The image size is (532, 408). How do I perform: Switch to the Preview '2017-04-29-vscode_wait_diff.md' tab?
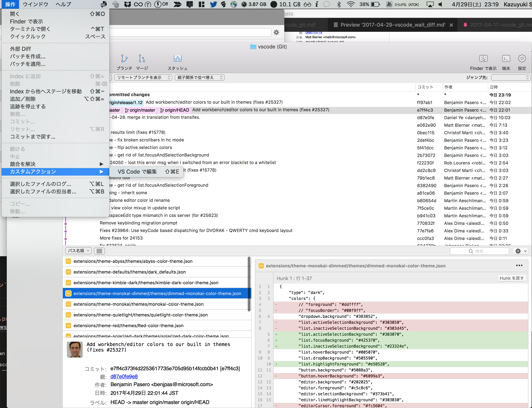pyautogui.click(x=392, y=24)
